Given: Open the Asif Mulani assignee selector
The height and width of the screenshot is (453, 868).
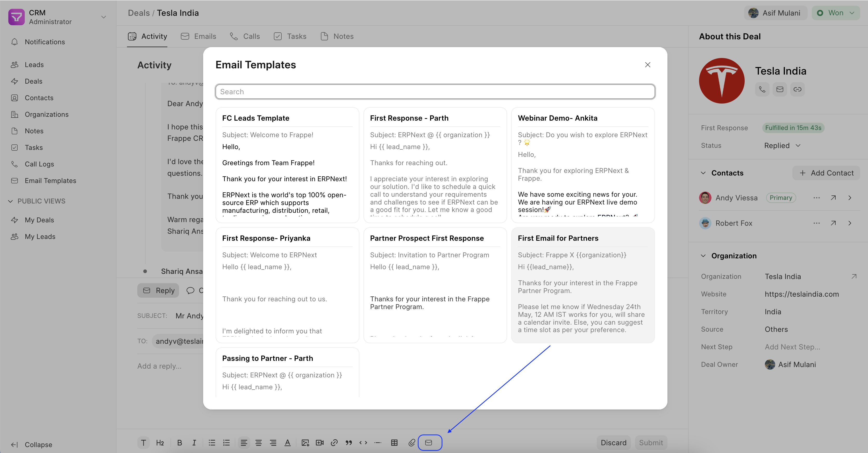Looking at the screenshot, I should click(776, 13).
